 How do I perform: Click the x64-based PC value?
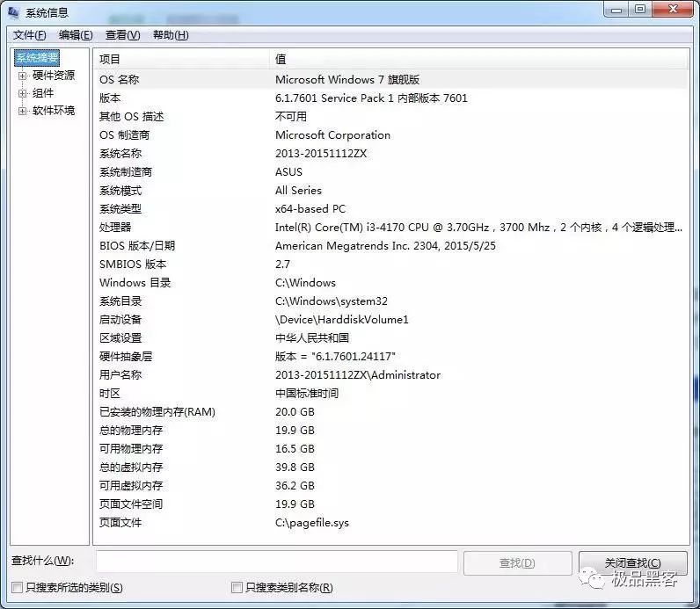pyautogui.click(x=310, y=209)
